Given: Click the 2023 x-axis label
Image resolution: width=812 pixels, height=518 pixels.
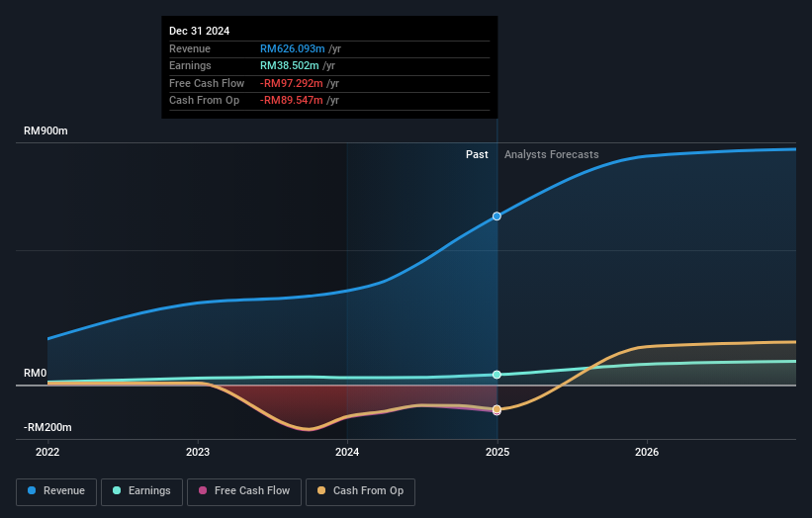Looking at the screenshot, I should coord(198,453).
